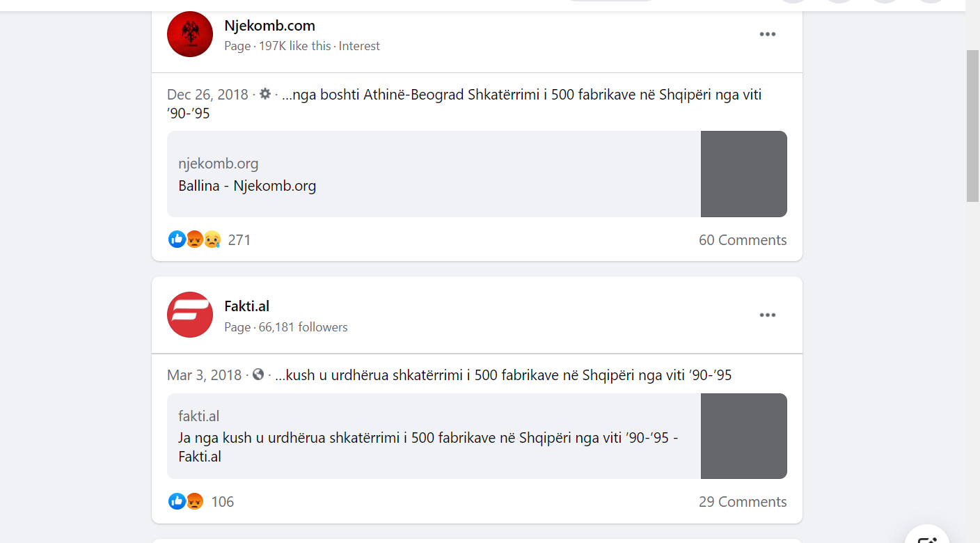Click the gear audience icon beside Dec 26, 2018
The image size is (980, 543).
click(264, 93)
